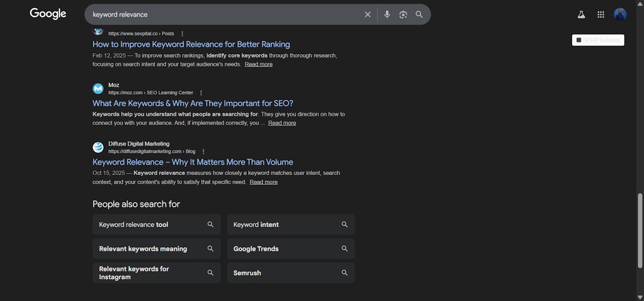Open Search by image lens icon
Viewport: 644px width, 301px height.
pos(403,14)
